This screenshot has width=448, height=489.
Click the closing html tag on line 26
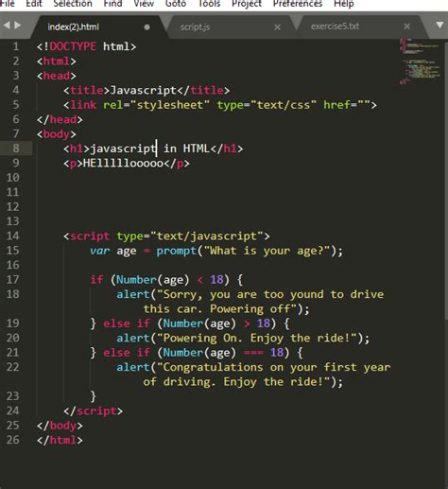60,440
